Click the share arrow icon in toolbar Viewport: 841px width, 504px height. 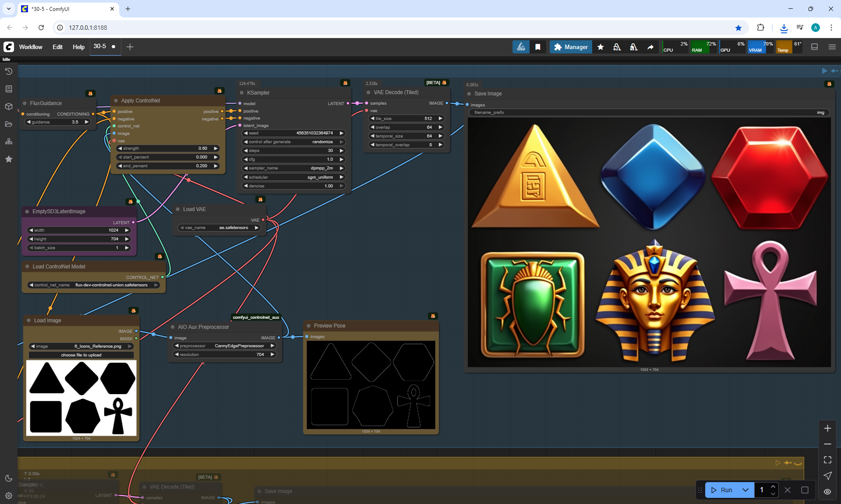click(650, 47)
